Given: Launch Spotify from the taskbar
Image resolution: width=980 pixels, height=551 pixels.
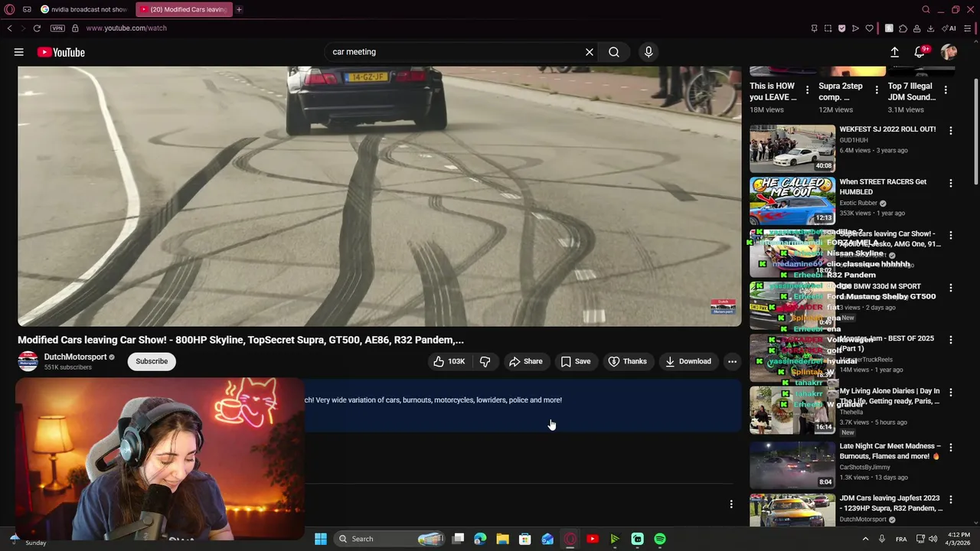Looking at the screenshot, I should coord(660,539).
